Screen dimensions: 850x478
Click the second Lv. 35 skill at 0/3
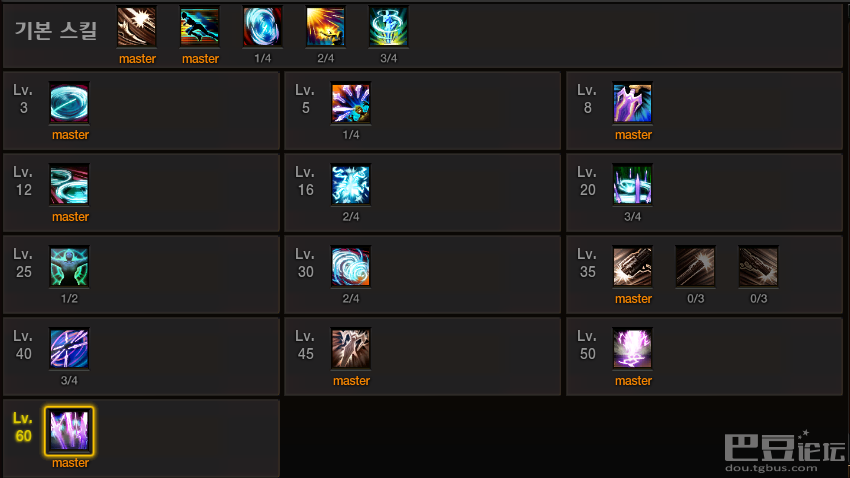(696, 267)
